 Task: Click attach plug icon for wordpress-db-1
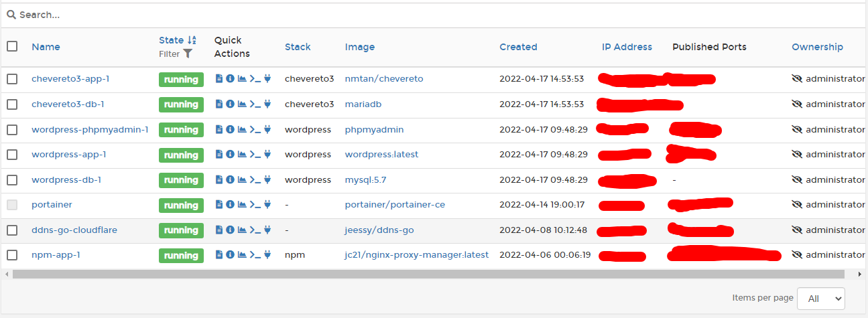point(267,180)
